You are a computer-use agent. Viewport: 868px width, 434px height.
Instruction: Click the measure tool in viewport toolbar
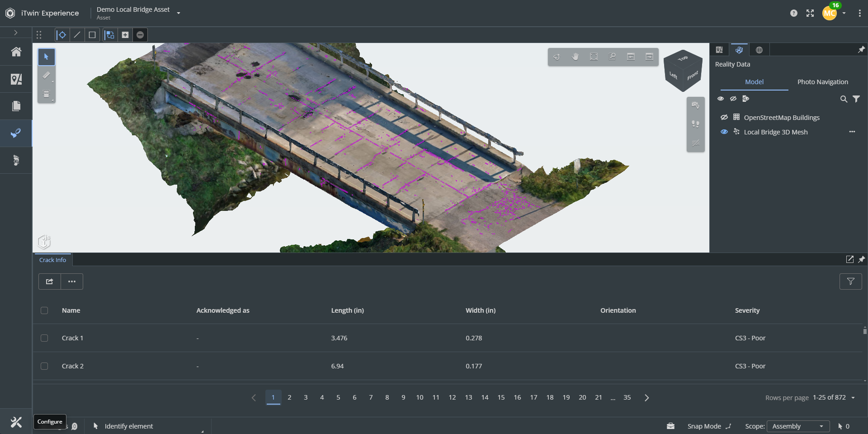pyautogui.click(x=46, y=76)
